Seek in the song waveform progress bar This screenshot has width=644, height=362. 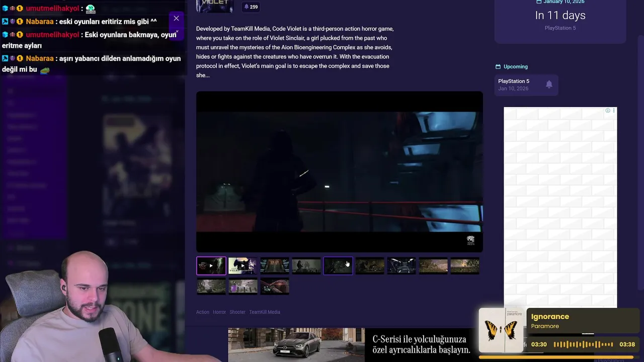(583, 344)
